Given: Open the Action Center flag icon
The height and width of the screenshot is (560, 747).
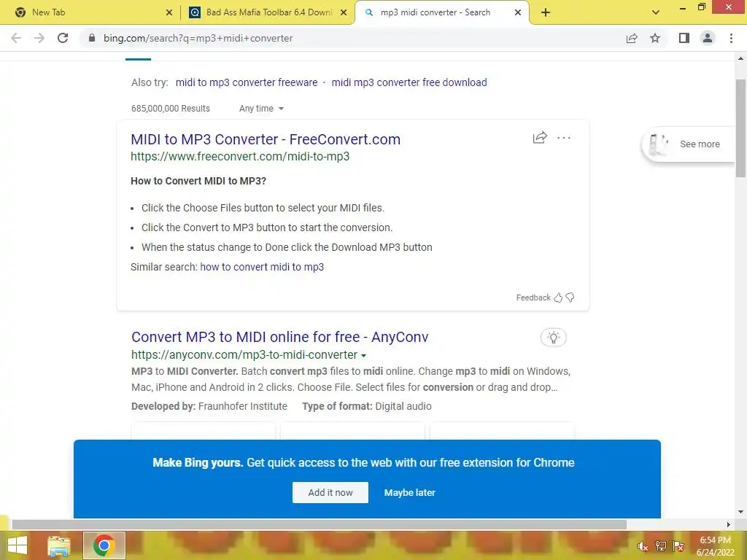Looking at the screenshot, I should 678,546.
